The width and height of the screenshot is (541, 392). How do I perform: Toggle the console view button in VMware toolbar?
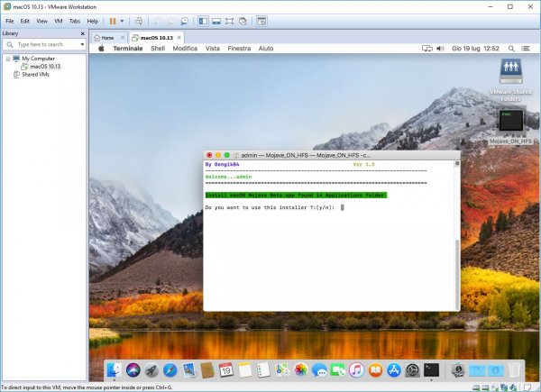point(261,21)
